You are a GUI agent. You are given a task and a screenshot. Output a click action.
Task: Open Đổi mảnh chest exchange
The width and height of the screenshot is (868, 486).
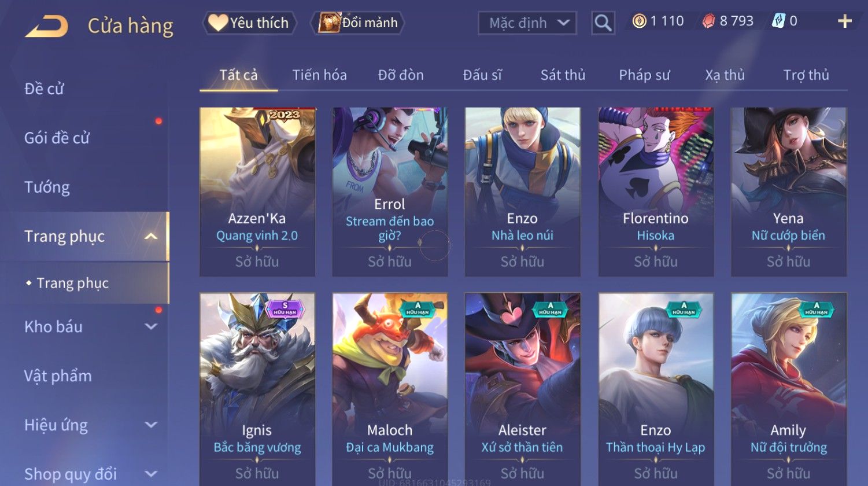[x=357, y=23]
